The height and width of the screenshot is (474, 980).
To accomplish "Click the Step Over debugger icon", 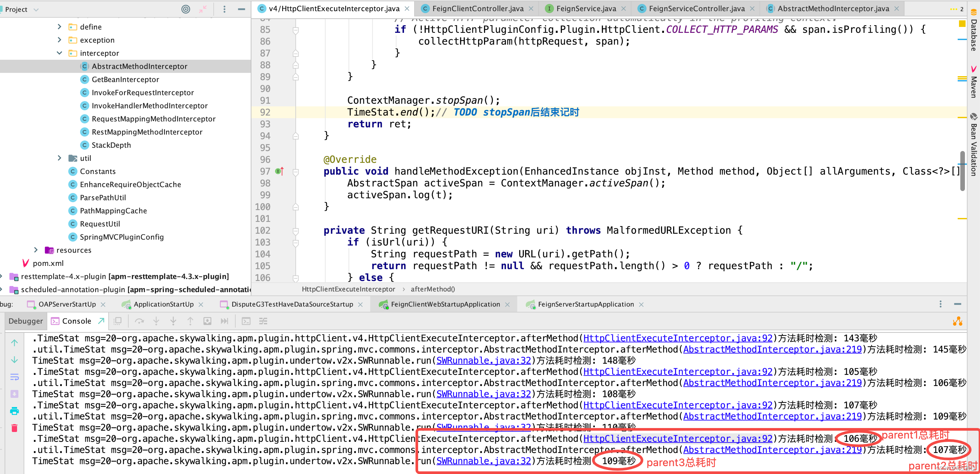I will pos(139,321).
